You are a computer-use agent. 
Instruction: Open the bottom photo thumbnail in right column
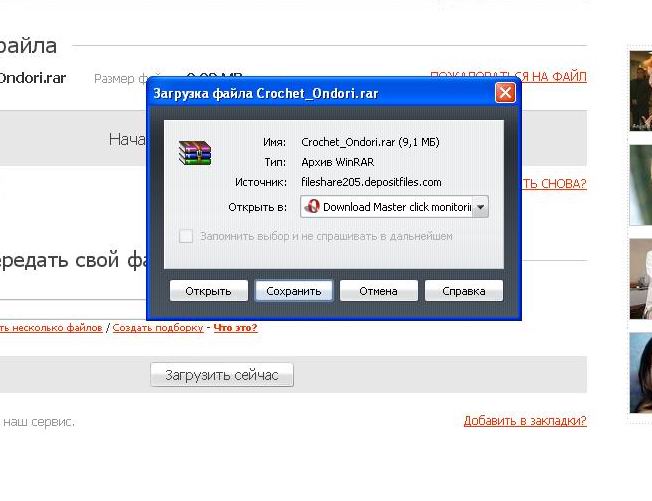[x=641, y=373]
